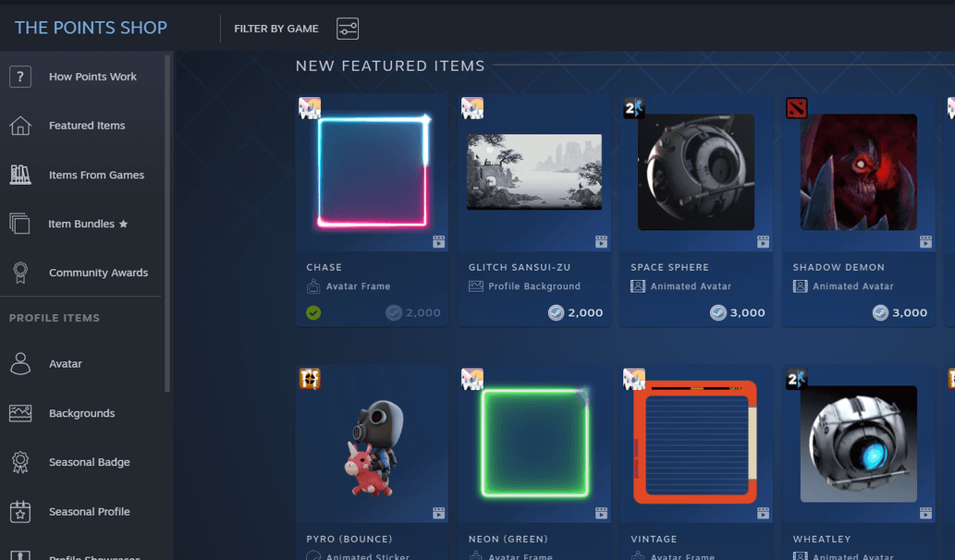Click the Dota 2 icon on Shadow Demon card
This screenshot has width=955, height=560.
(x=796, y=108)
